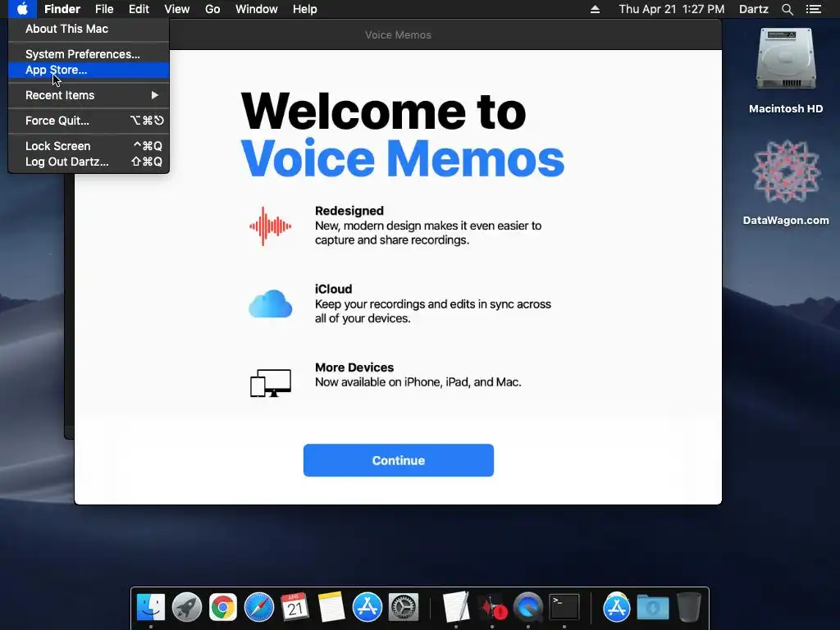Open the View menu
The height and width of the screenshot is (630, 840).
[x=177, y=9]
